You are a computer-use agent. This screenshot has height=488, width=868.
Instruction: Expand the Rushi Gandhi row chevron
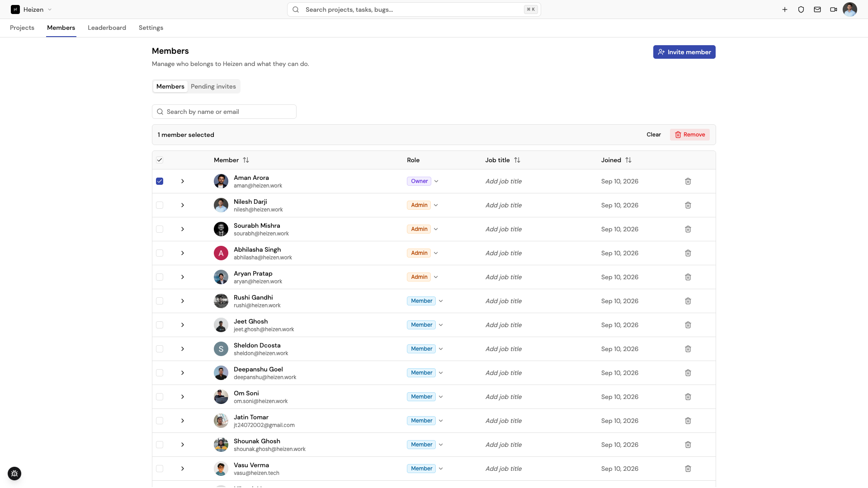point(183,301)
